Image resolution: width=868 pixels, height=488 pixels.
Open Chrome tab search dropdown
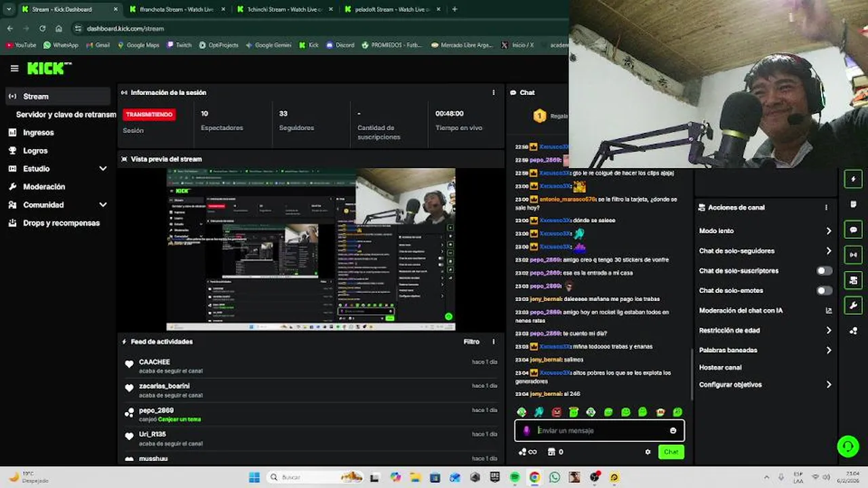9,9
